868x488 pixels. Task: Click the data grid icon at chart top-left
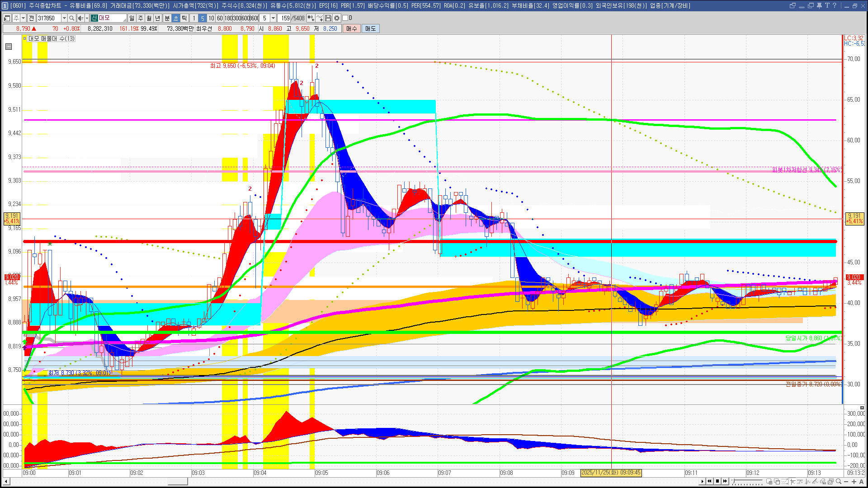tap(9, 47)
